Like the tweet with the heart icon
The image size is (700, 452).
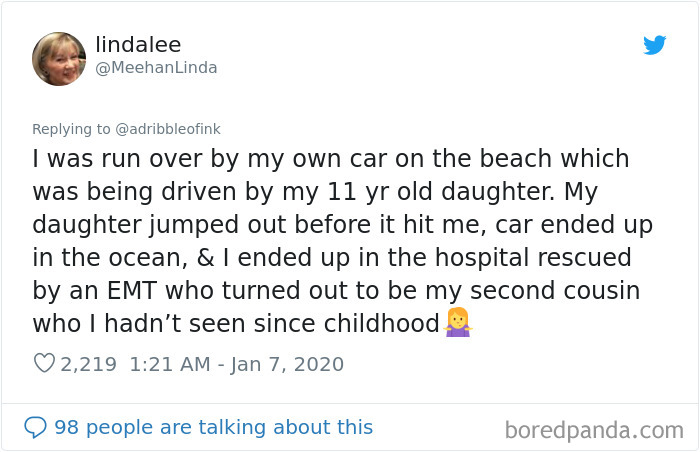[44, 364]
